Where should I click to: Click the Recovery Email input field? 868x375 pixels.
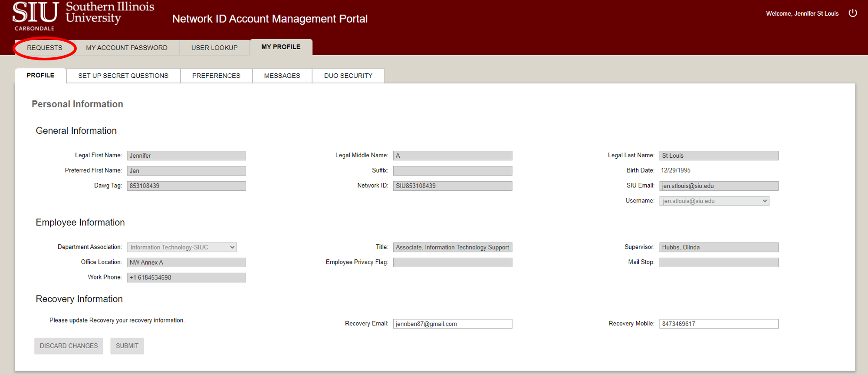point(453,324)
